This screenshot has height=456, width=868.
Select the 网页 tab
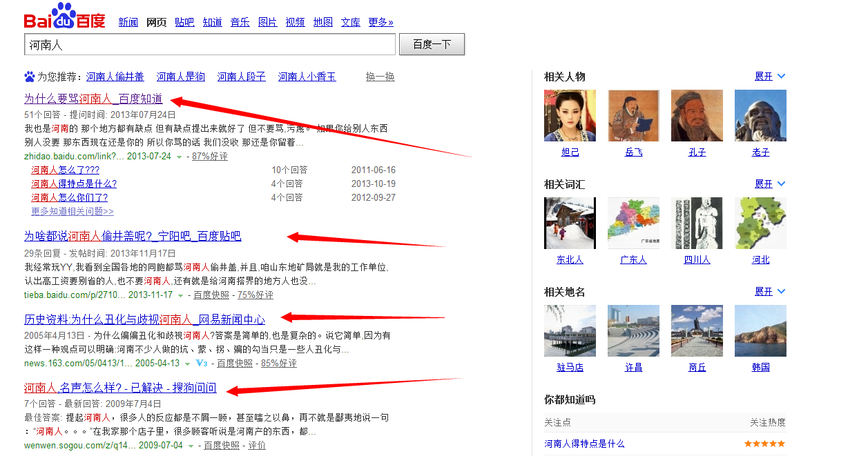157,22
